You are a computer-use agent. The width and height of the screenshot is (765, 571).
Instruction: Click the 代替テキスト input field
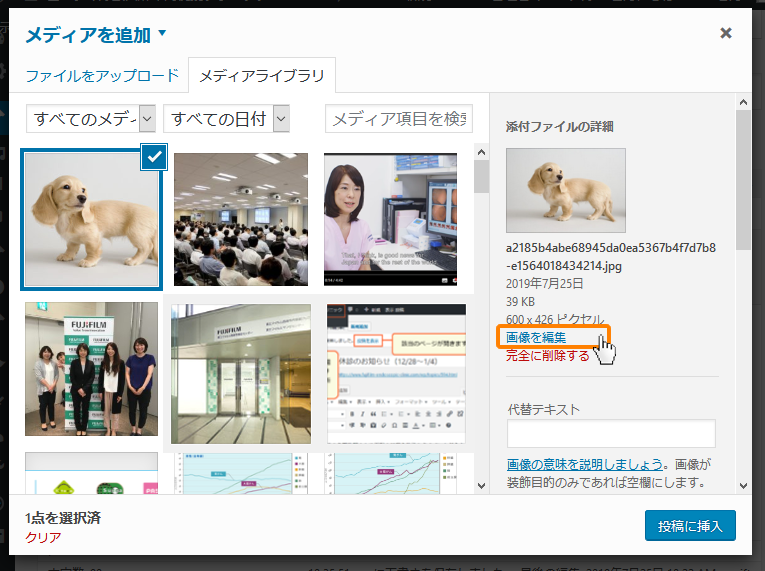[611, 433]
